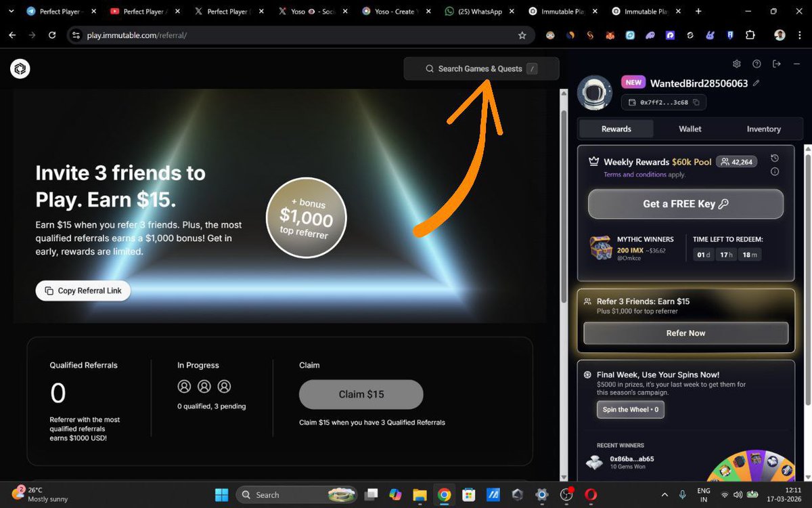Viewport: 812px width, 508px height.
Task: Click the MYTHIC WINNERS chest image
Action: point(601,248)
